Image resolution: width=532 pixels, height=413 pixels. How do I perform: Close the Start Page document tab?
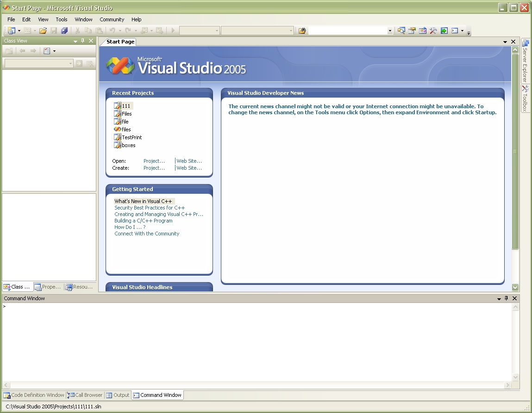(x=513, y=42)
